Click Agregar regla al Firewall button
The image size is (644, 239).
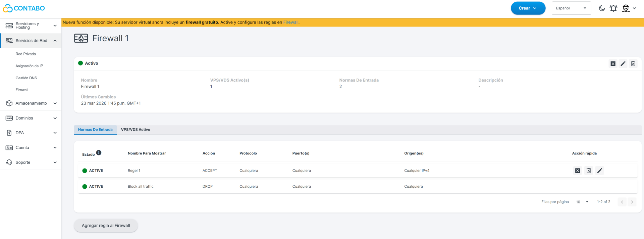point(106,226)
